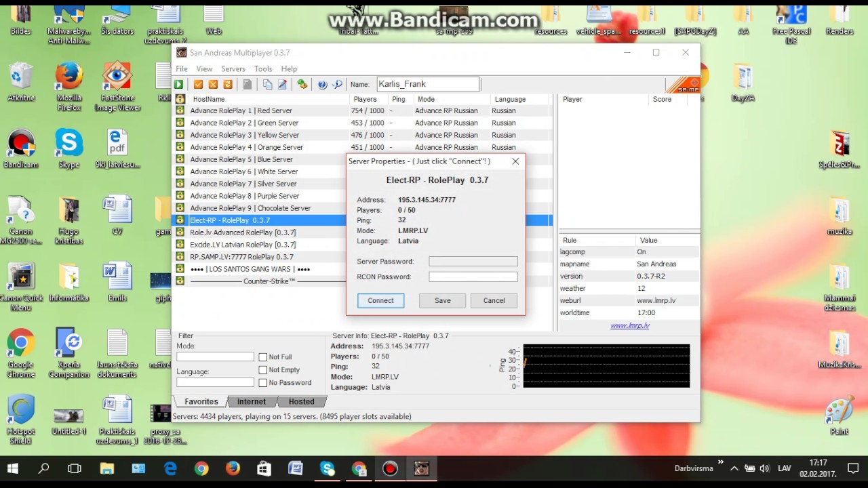
Task: Open the notifications action center icon
Action: tap(853, 468)
